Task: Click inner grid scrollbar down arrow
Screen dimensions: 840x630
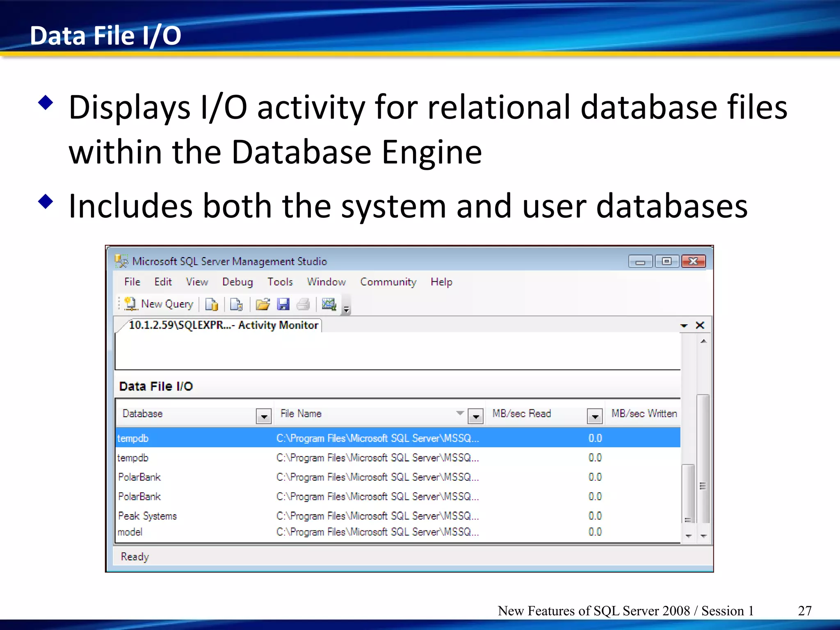Action: coord(688,536)
